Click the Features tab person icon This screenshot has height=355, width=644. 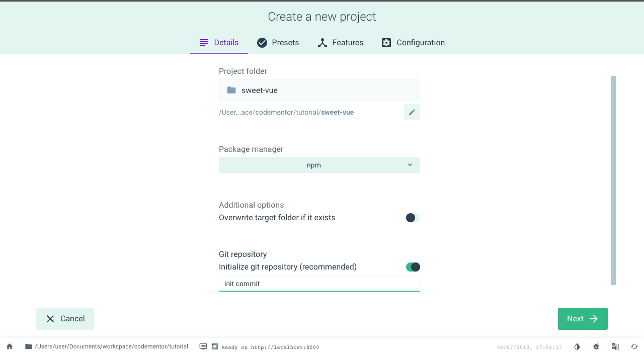322,43
